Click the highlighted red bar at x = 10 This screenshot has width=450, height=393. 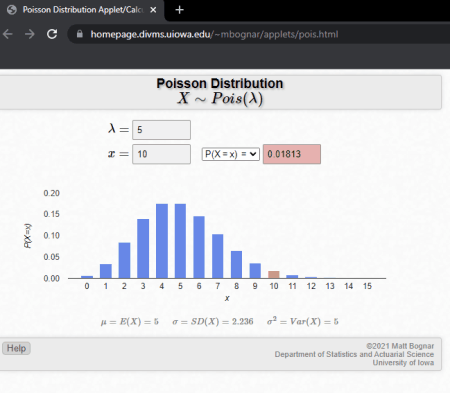[x=274, y=274]
